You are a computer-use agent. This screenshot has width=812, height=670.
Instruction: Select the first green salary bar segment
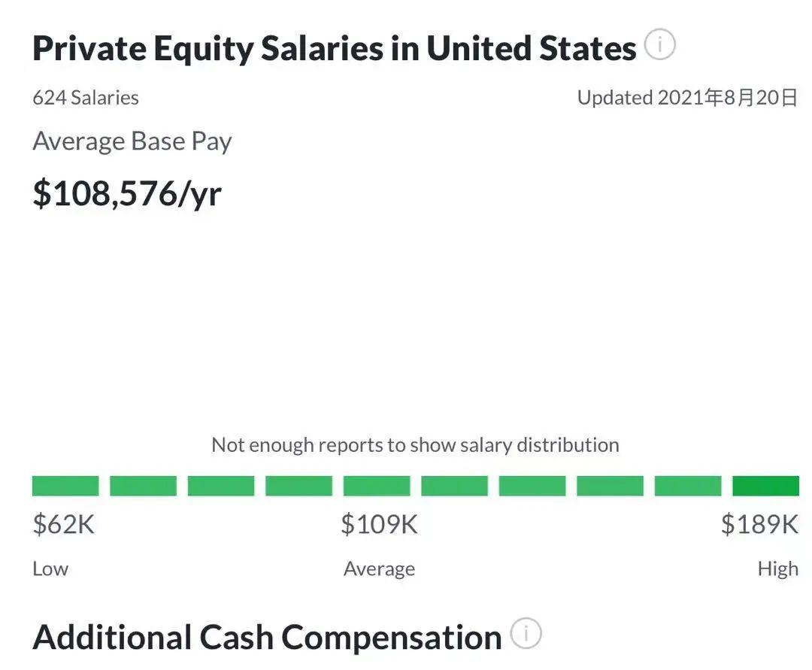65,486
